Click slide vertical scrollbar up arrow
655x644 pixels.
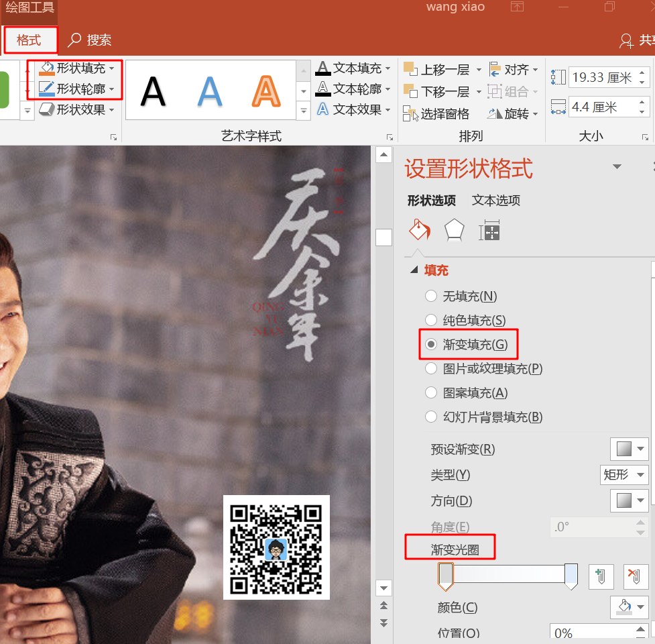384,155
